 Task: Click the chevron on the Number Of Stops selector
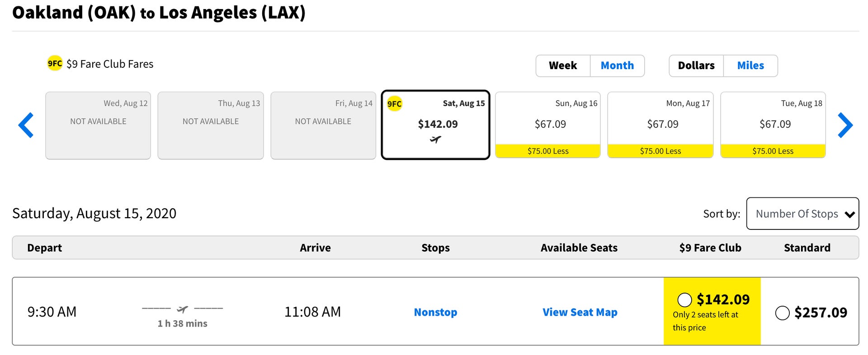[849, 214]
